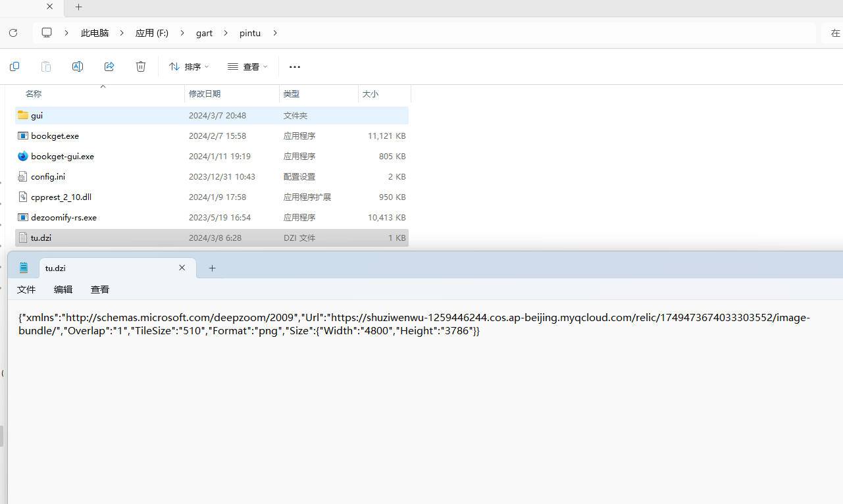This screenshot has height=504, width=843.
Task: Click the Refresh icon beside address bar
Action: click(13, 33)
